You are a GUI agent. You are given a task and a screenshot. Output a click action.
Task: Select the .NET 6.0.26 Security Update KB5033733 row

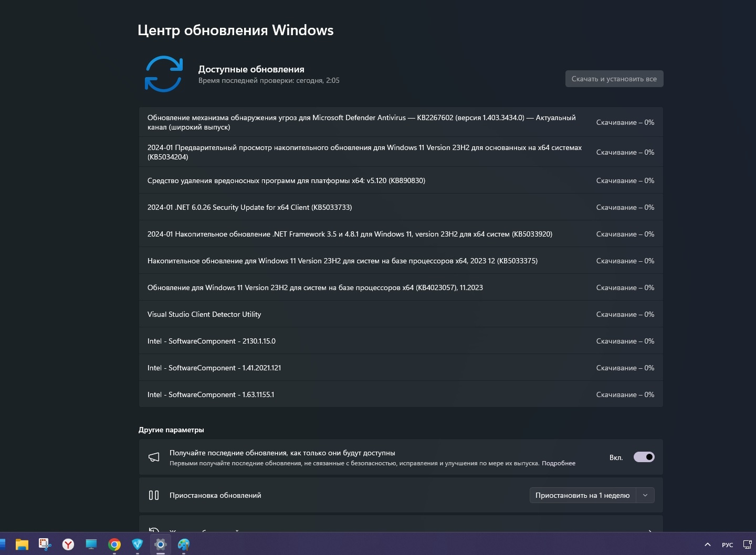coord(401,207)
